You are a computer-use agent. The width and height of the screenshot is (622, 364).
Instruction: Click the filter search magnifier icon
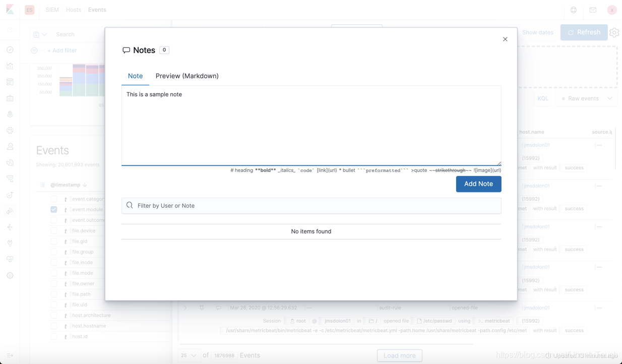tap(130, 206)
